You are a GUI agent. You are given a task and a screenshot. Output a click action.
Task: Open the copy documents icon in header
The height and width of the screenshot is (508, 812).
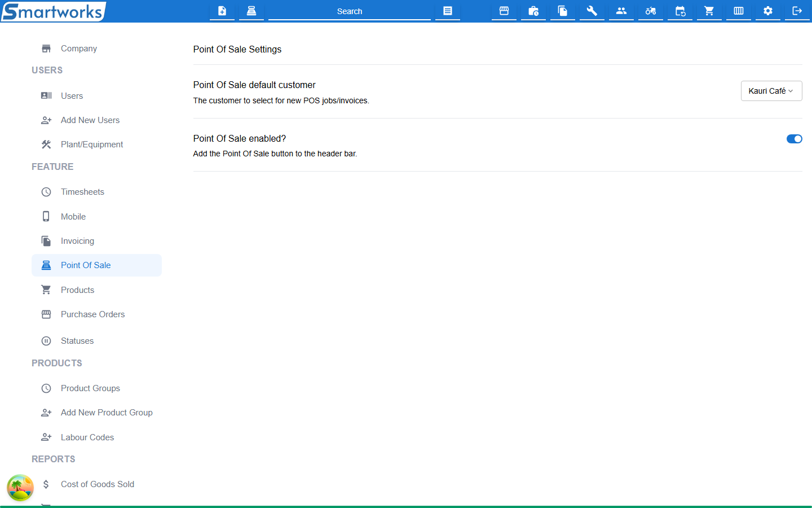click(563, 11)
